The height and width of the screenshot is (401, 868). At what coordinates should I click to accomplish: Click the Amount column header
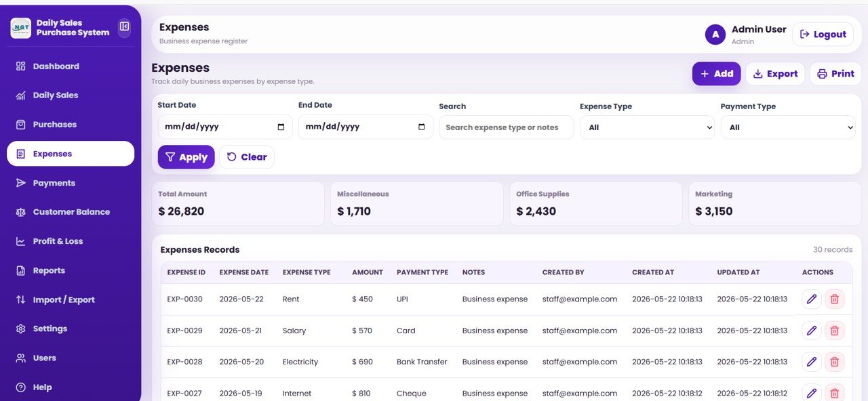[368, 272]
